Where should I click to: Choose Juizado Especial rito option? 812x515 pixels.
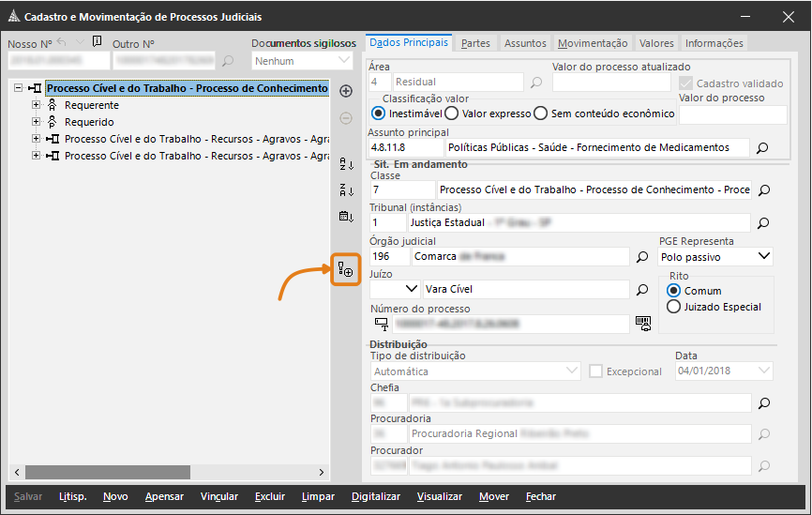(673, 307)
